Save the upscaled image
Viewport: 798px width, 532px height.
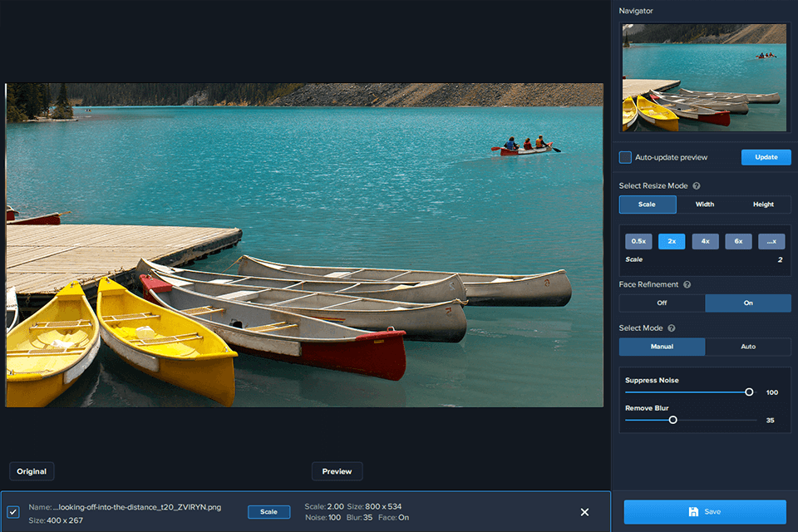point(705,512)
